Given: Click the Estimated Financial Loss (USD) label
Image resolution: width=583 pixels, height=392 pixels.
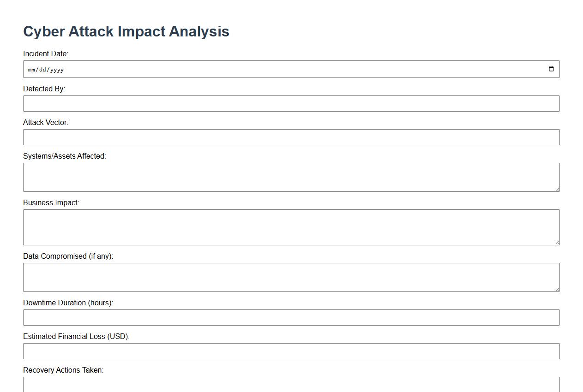Looking at the screenshot, I should click(x=76, y=337).
